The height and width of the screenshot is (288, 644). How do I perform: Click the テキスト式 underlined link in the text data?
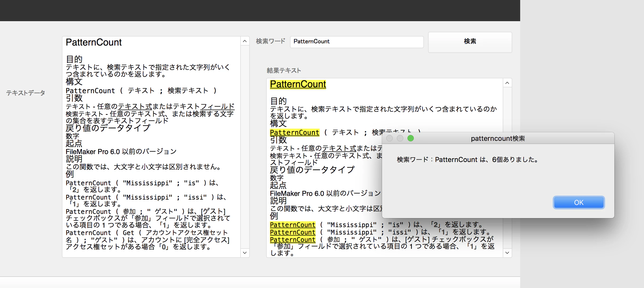click(135, 106)
